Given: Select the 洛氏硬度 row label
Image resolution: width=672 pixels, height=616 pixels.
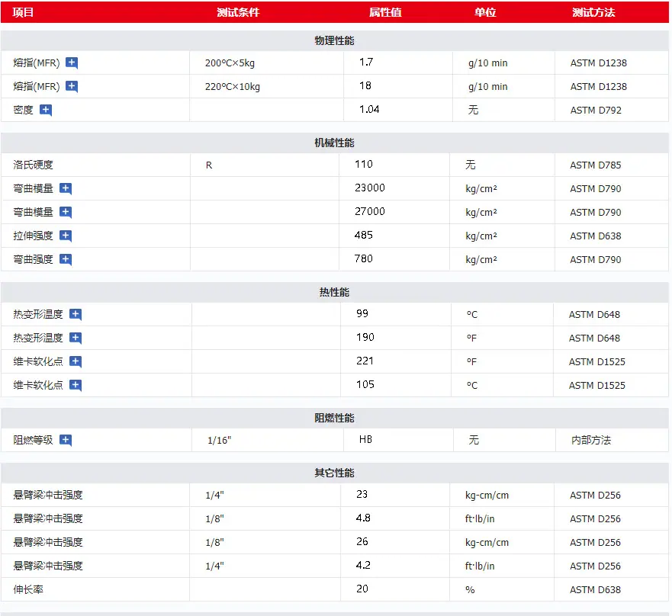Looking at the screenshot, I should [33, 165].
